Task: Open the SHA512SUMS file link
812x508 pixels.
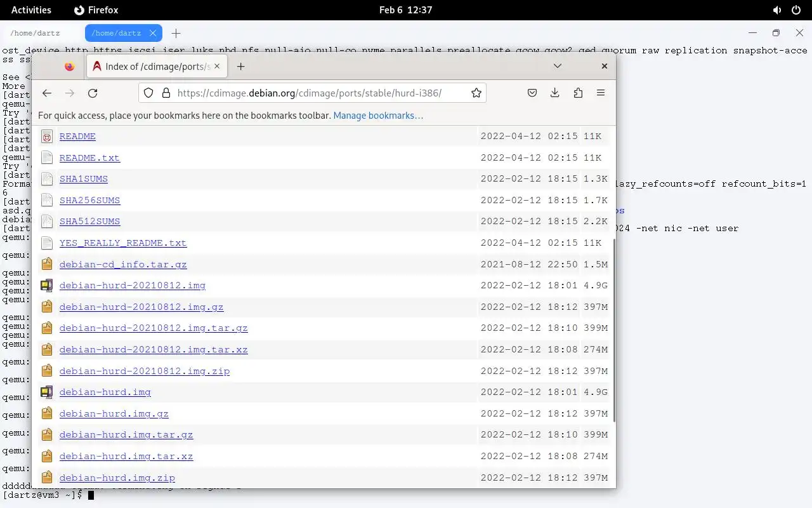Action: coord(89,222)
